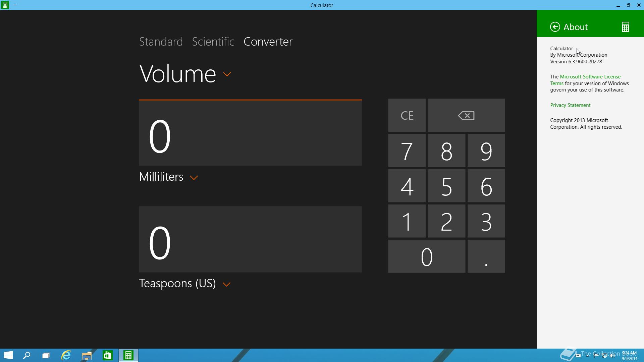
Task: Switch to the Standard mode
Action: [x=161, y=42]
